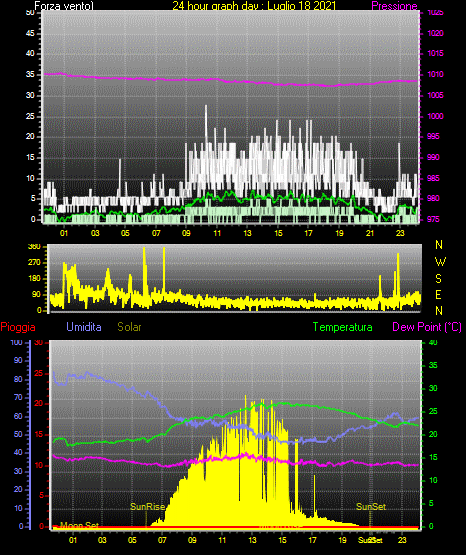466x555 pixels.
Task: Click the magenta 'Pressione' label
Action: tap(394, 6)
